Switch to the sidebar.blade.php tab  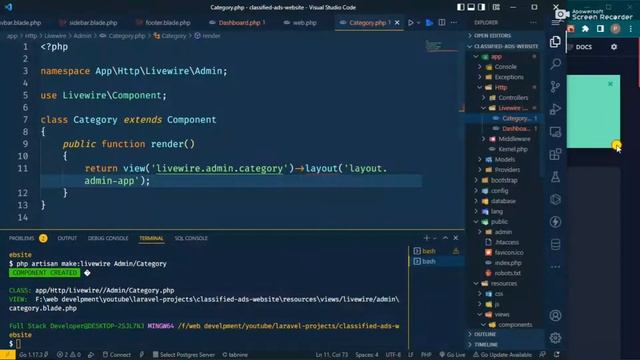pyautogui.click(x=93, y=23)
